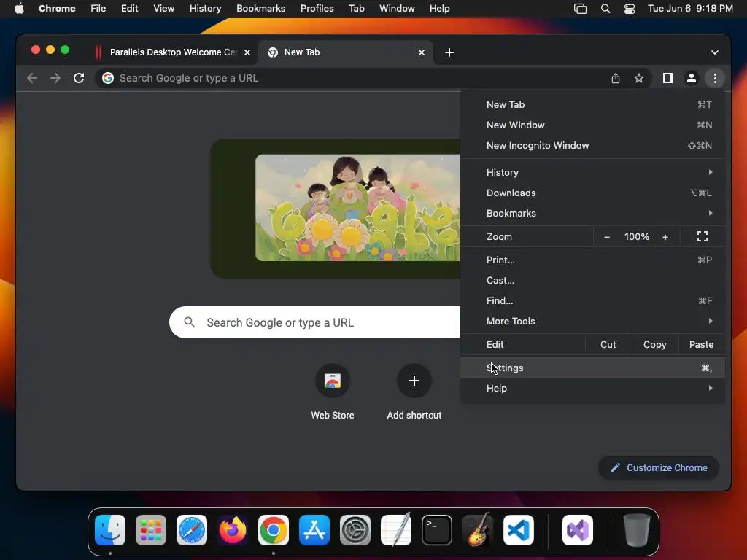This screenshot has width=747, height=560.
Task: Open TextEdit from the dock
Action: [396, 530]
